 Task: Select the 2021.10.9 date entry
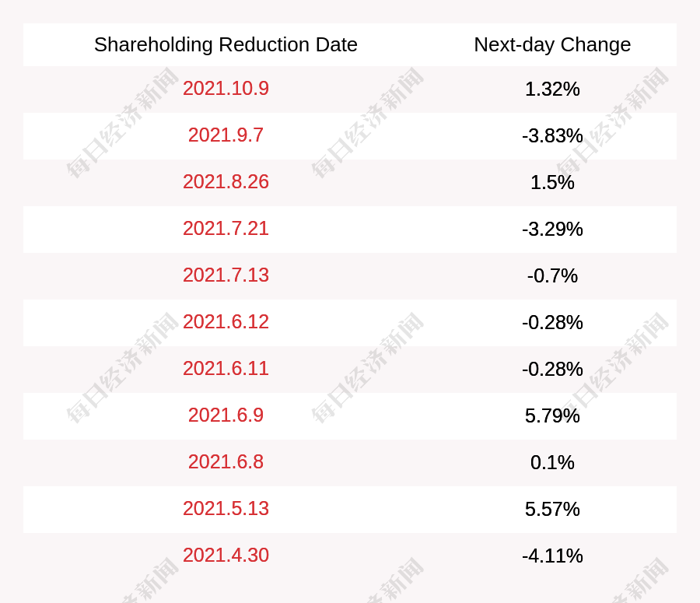pos(226,89)
